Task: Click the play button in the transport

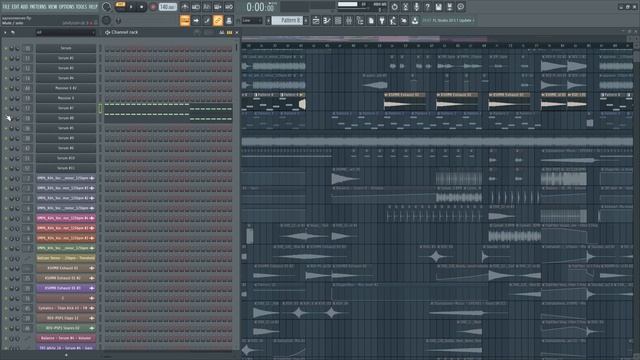Action: [x=131, y=7]
